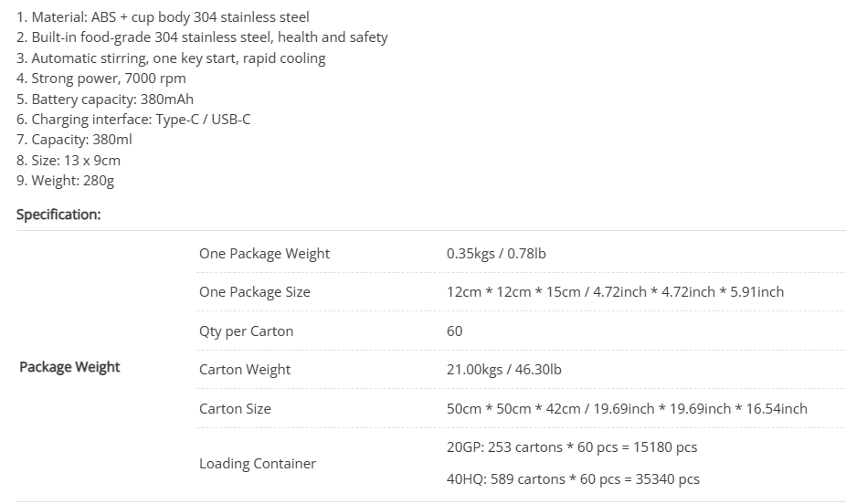Click the Qty per Carton label

[246, 331]
